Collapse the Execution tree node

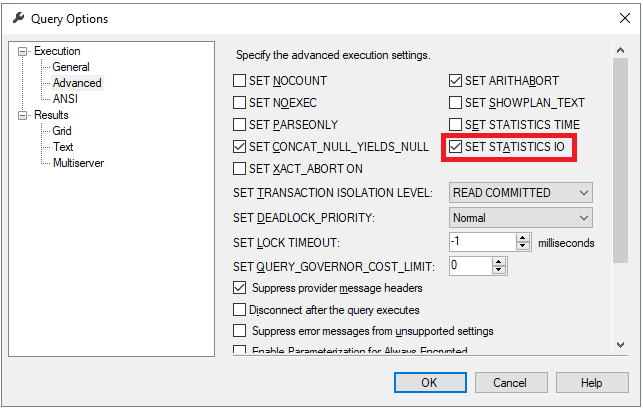24,51
